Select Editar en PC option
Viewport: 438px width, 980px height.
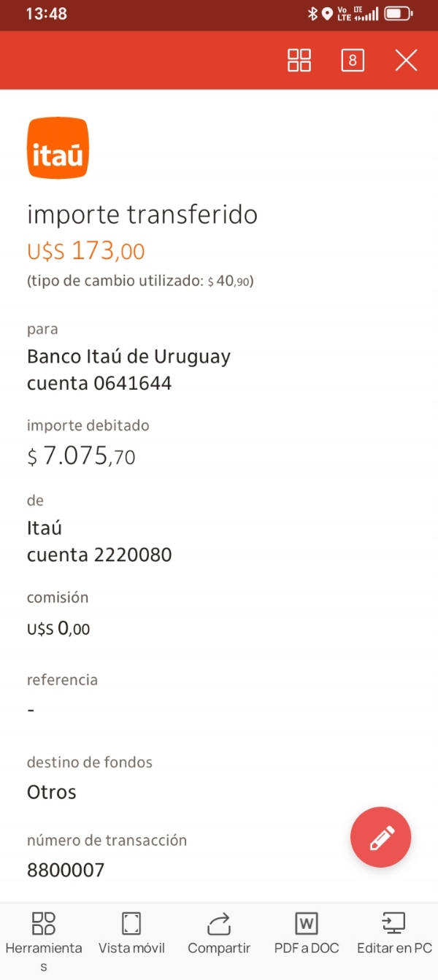(394, 934)
